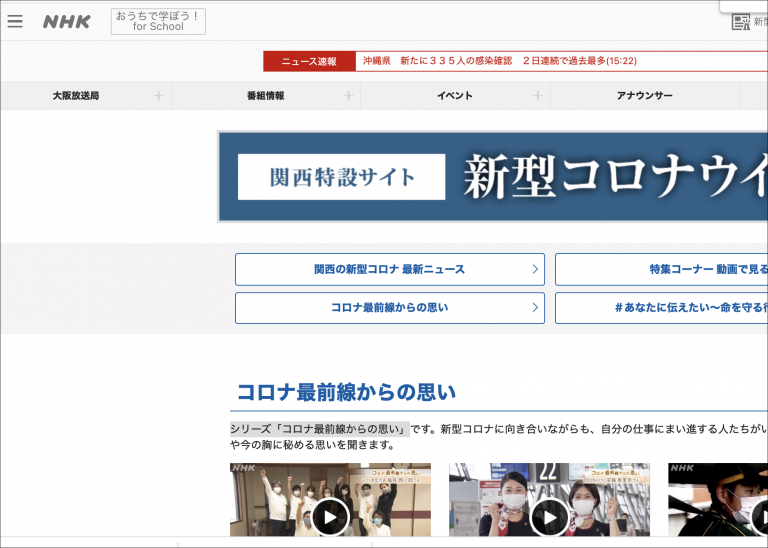Open the hamburger menu
The height and width of the screenshot is (548, 768).
tap(15, 21)
